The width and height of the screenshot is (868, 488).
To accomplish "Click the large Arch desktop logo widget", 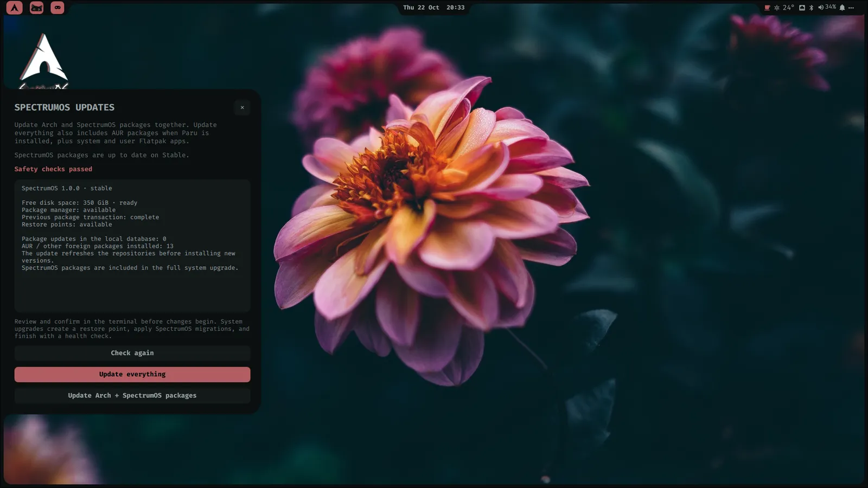I will click(x=44, y=61).
